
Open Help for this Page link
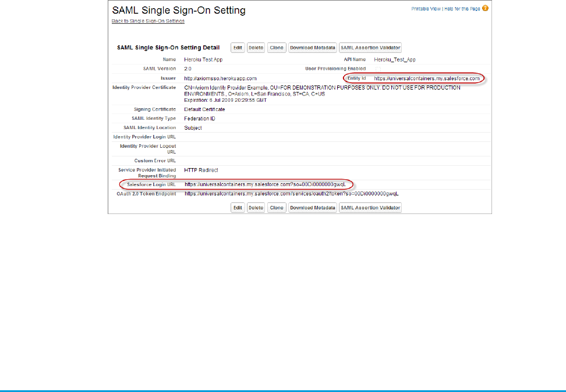point(462,9)
